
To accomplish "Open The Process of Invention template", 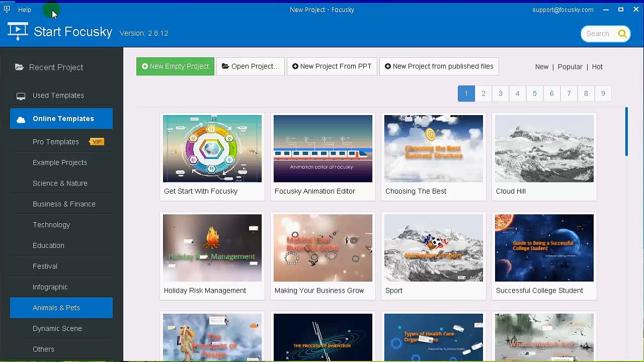I will pyautogui.click(x=323, y=337).
